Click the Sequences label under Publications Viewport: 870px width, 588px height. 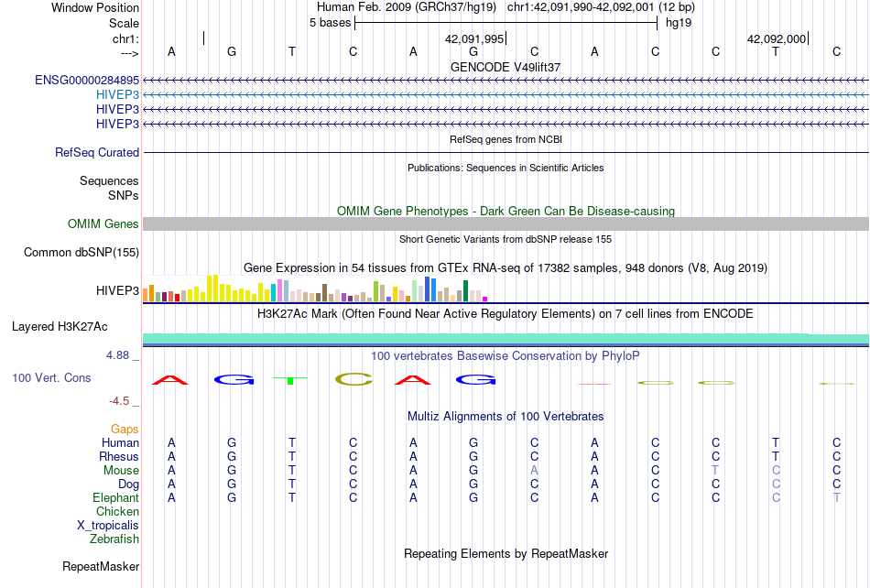pyautogui.click(x=109, y=180)
